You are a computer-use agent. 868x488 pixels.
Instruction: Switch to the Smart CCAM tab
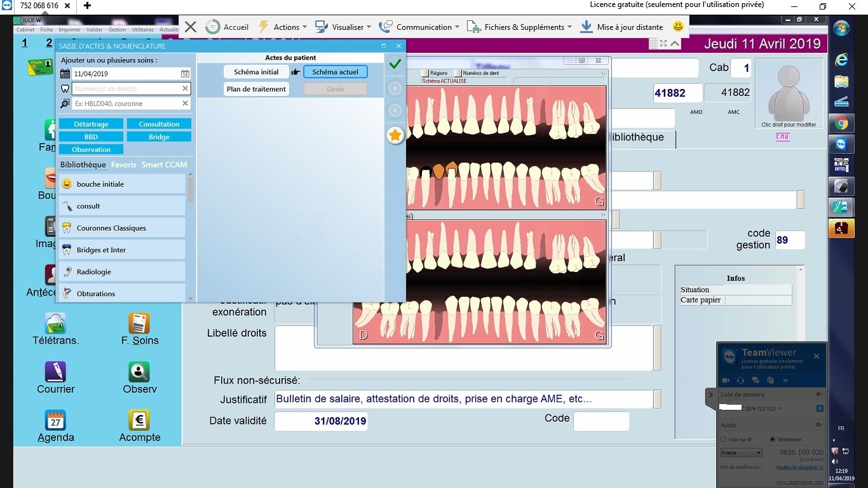tap(164, 165)
